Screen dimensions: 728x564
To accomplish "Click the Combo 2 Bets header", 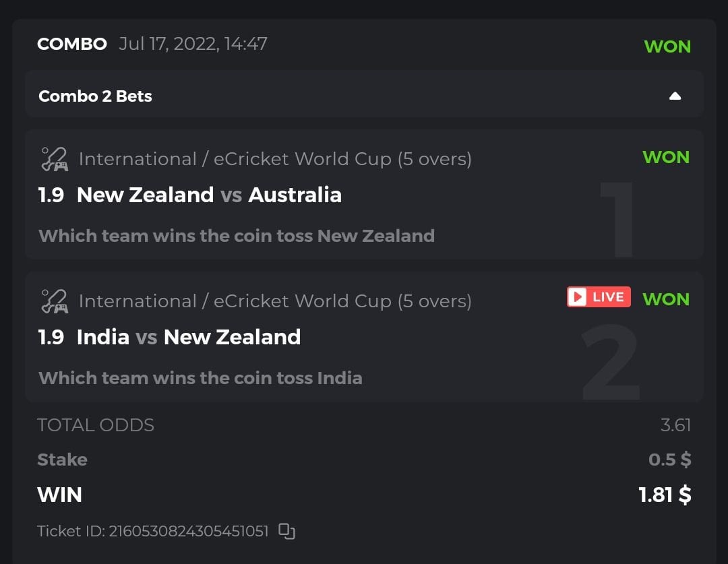I will coord(96,96).
